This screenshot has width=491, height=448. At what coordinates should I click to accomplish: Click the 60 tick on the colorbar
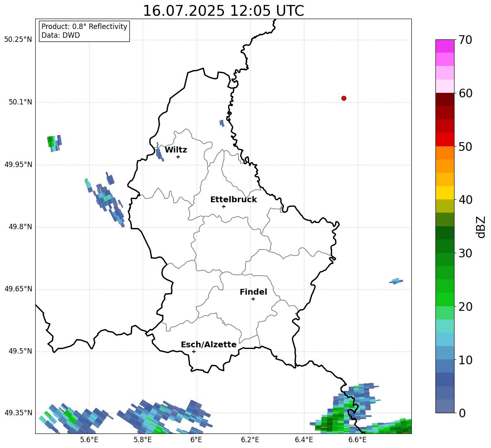tap(465, 93)
